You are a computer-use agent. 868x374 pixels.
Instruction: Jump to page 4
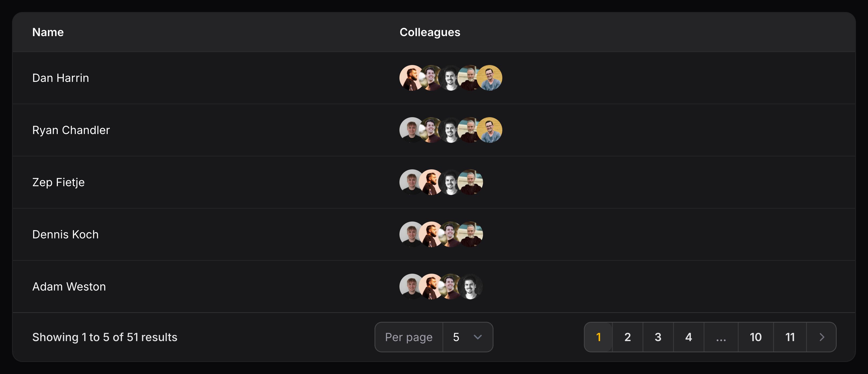[x=689, y=337]
